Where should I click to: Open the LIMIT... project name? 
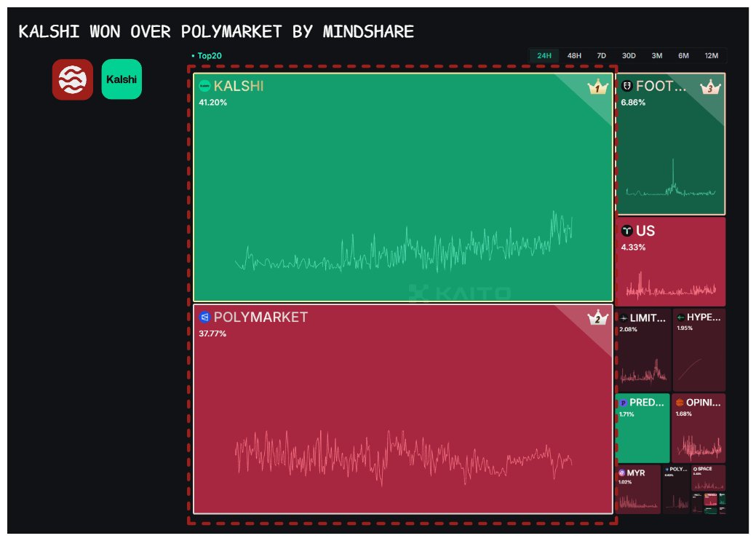[x=648, y=318]
